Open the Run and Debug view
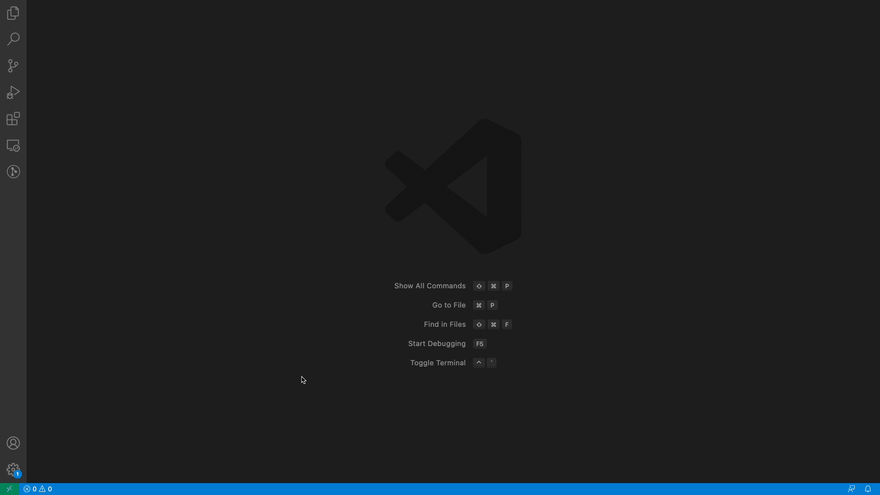Screen dimensions: 880x495 (x=13, y=92)
